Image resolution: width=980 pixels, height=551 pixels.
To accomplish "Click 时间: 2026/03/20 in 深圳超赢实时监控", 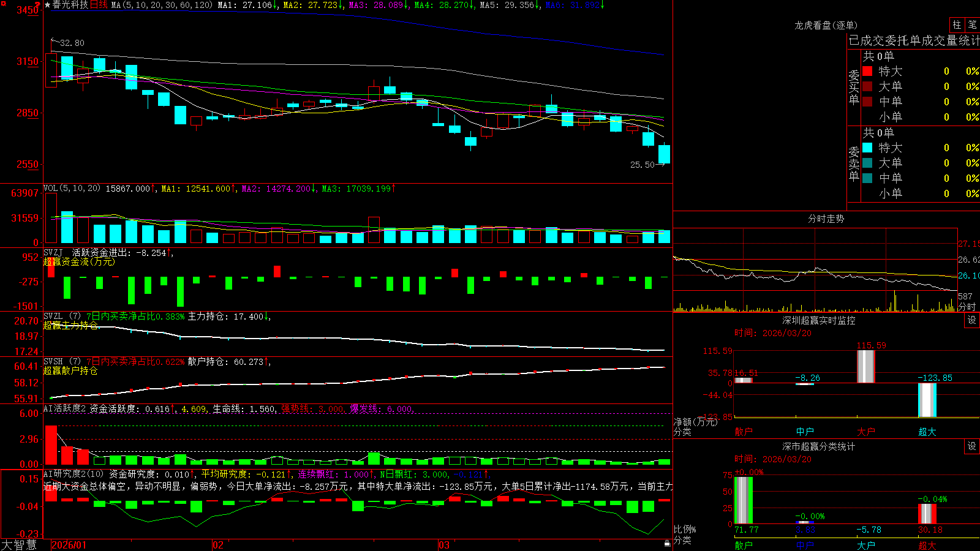I will [x=773, y=333].
